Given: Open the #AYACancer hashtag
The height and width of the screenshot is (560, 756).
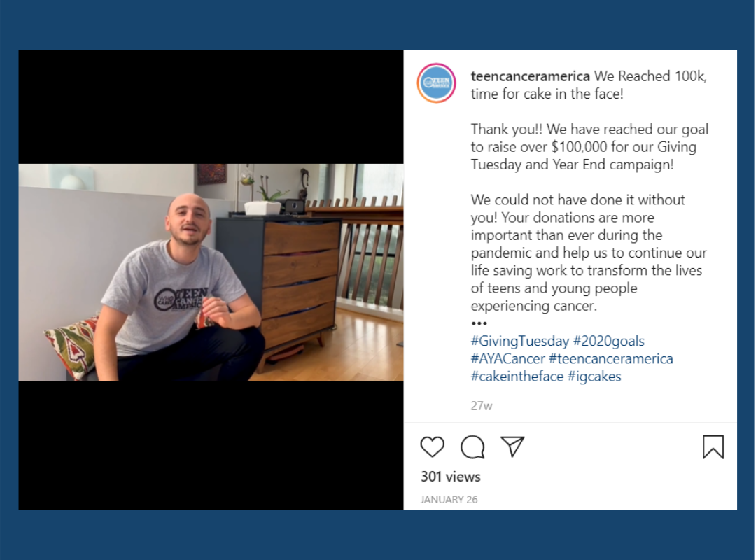Looking at the screenshot, I should pos(507,359).
